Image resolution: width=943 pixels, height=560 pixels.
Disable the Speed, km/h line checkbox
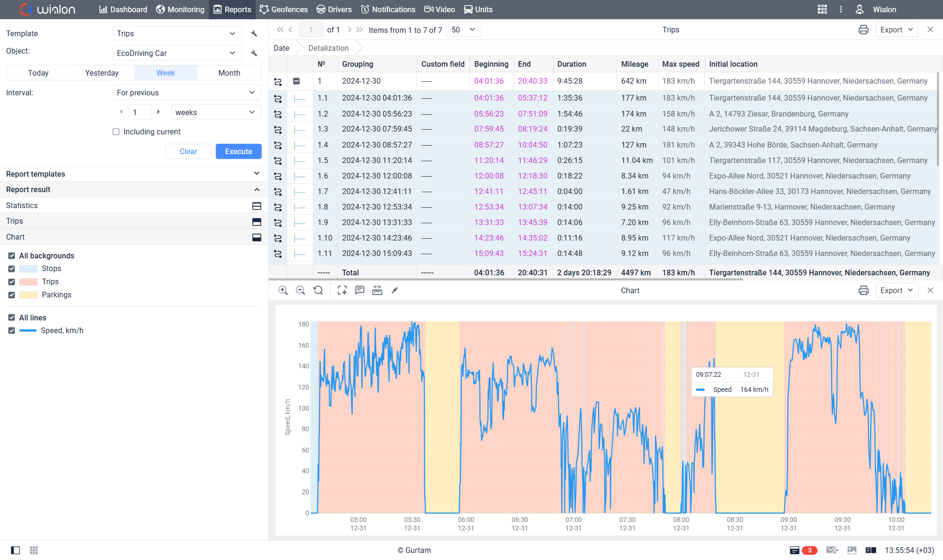pyautogui.click(x=11, y=330)
